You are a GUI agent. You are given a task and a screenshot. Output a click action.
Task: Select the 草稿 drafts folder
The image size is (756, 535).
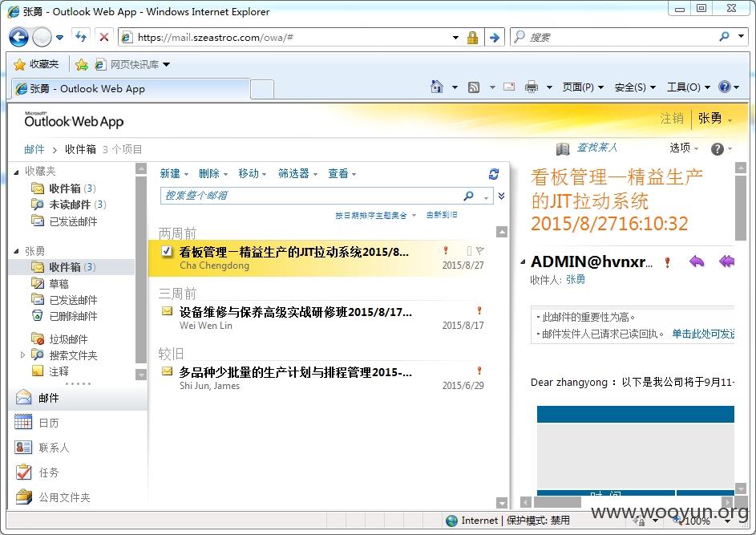pos(59,284)
